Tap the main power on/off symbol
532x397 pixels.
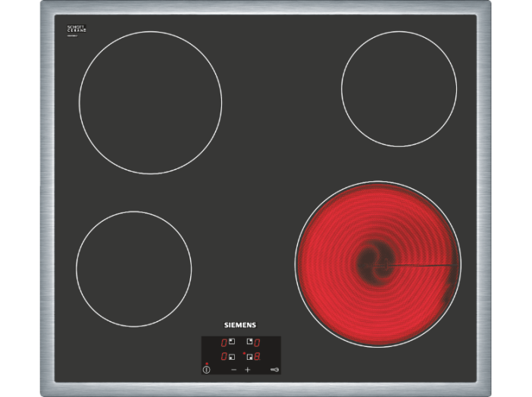click(206, 370)
